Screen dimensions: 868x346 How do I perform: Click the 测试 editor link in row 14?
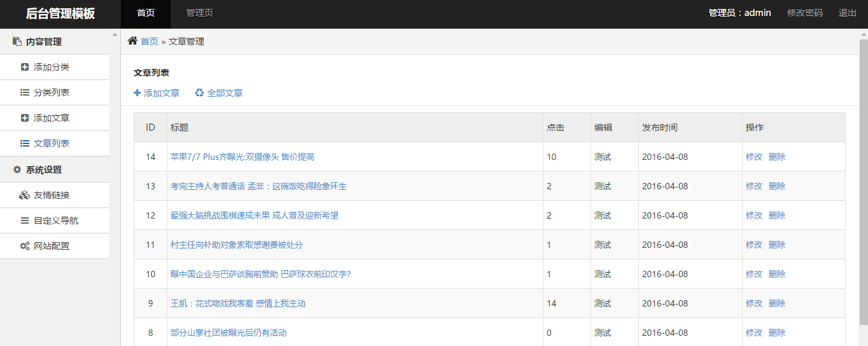coord(603,157)
